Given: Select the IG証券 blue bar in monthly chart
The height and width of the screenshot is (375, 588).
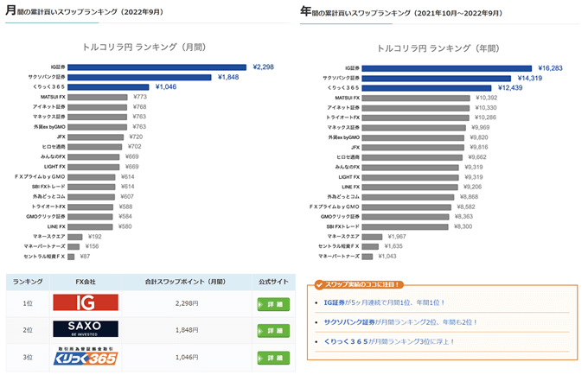Looking at the screenshot, I should [157, 67].
